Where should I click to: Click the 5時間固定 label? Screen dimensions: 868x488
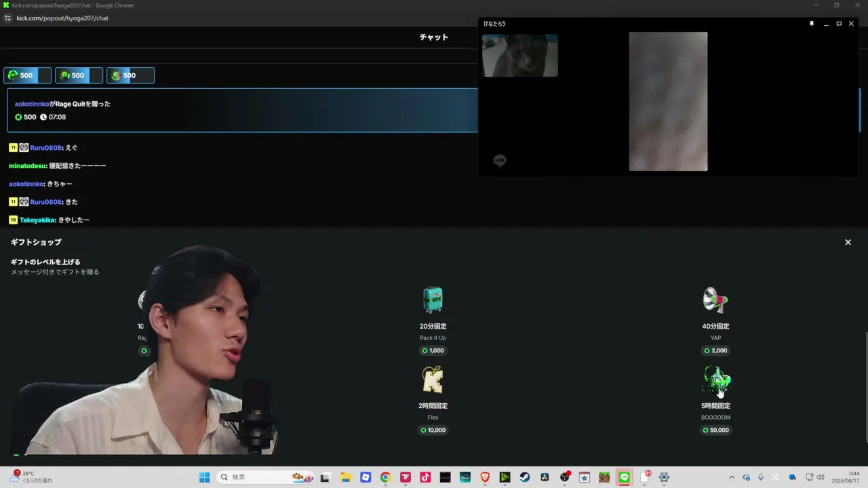(715, 405)
